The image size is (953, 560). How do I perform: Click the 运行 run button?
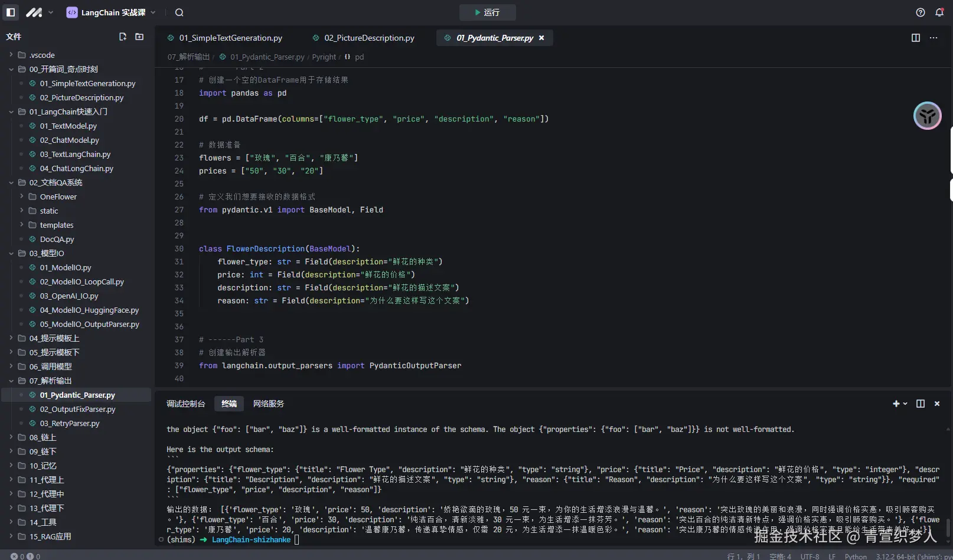[487, 12]
